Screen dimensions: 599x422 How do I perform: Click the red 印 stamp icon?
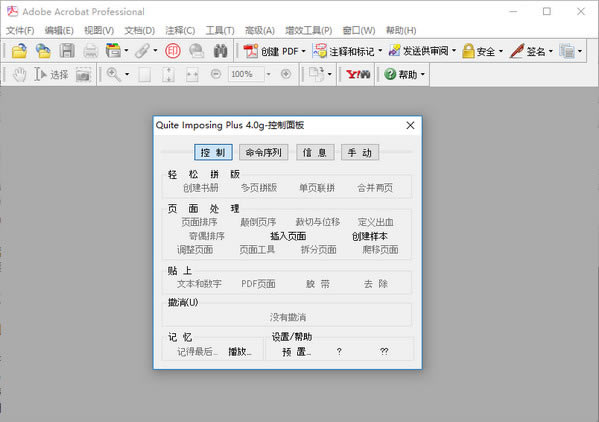point(173,51)
